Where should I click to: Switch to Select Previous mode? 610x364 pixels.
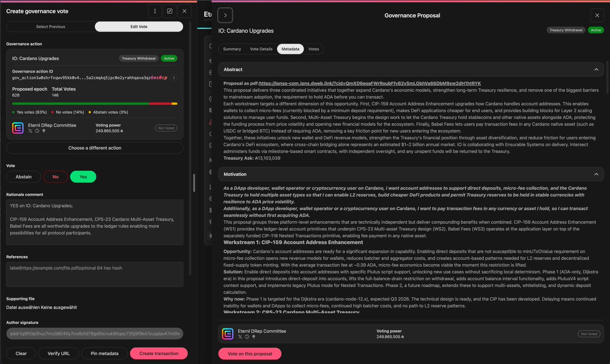point(50,26)
